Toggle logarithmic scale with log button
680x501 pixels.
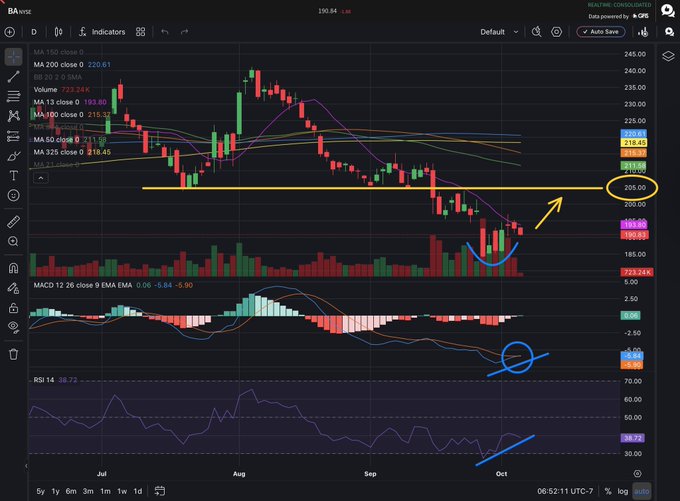pyautogui.click(x=623, y=491)
